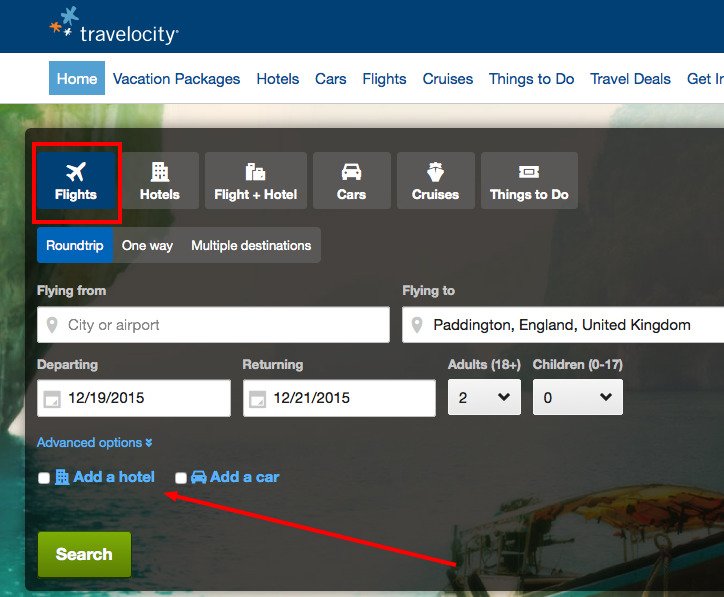
Task: Select the Cars icon tab
Action: (351, 181)
